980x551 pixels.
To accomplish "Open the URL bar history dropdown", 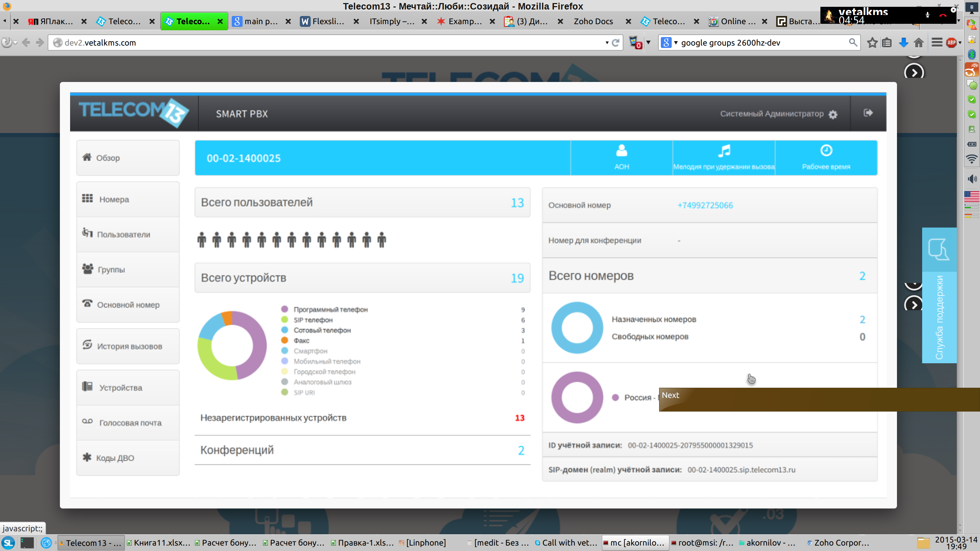I will (x=607, y=43).
